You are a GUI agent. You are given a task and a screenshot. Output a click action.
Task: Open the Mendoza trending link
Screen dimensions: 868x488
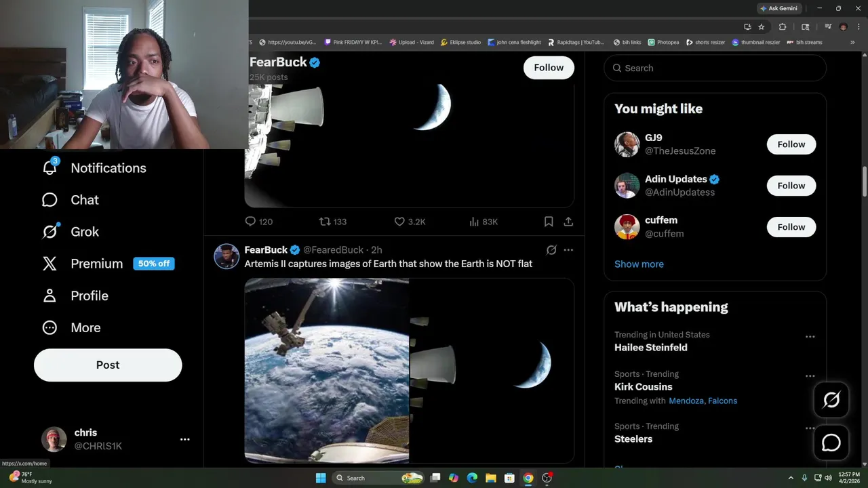pyautogui.click(x=686, y=401)
